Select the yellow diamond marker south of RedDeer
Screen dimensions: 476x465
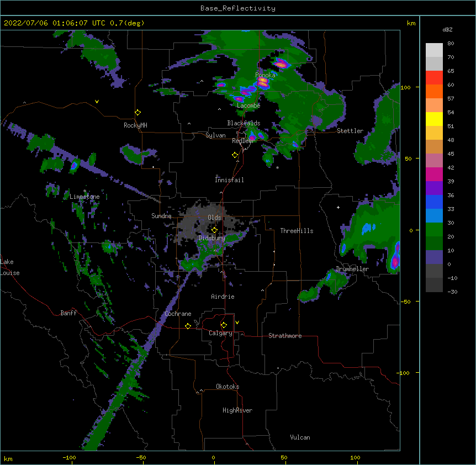coord(235,155)
